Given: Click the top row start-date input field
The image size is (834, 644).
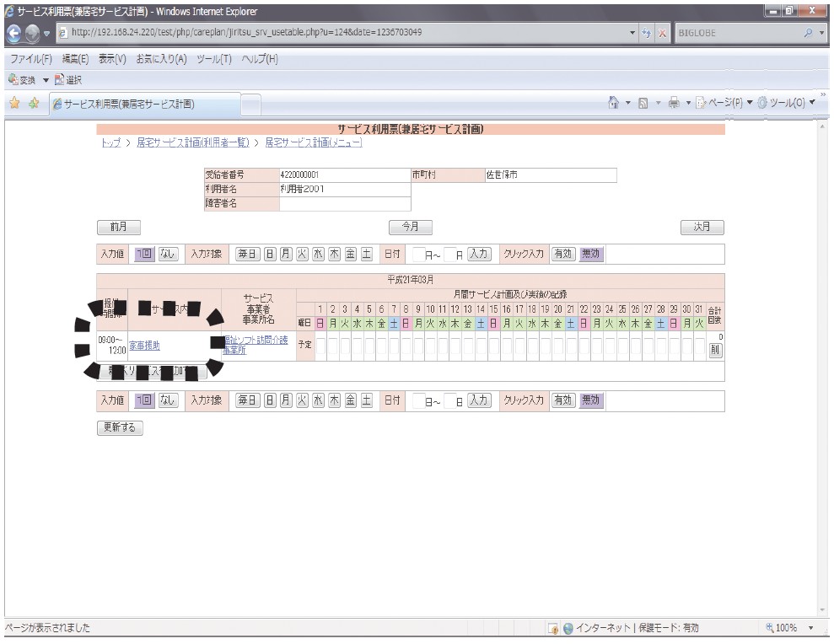Looking at the screenshot, I should [420, 254].
